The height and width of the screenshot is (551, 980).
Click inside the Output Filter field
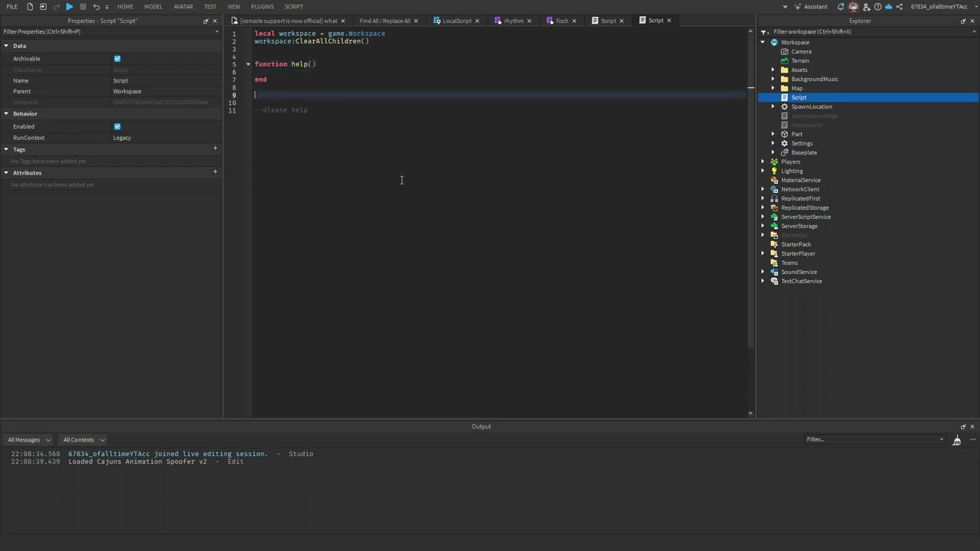873,439
